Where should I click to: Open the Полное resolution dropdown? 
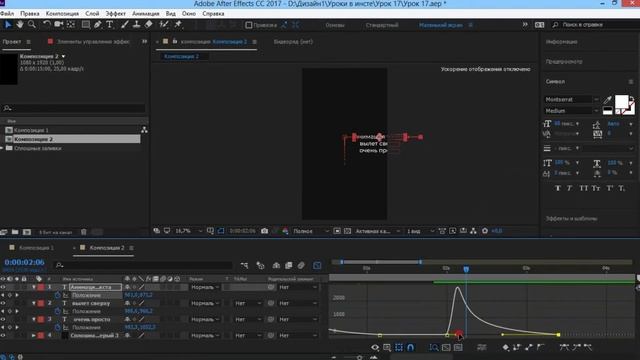311,231
